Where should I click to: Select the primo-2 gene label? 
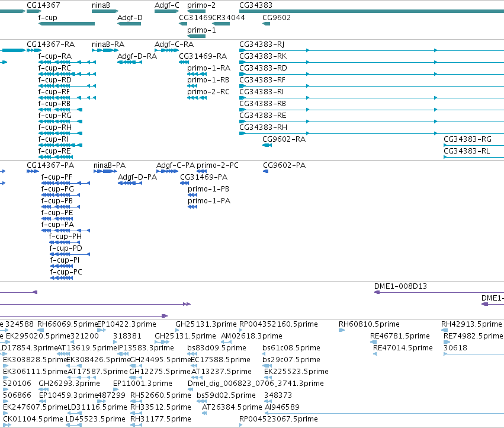[x=201, y=5]
